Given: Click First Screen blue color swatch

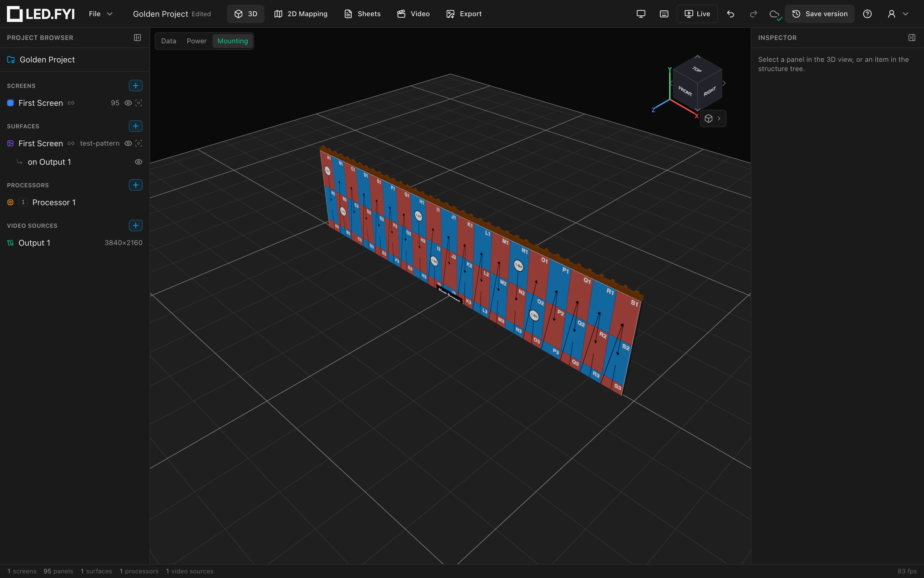Looking at the screenshot, I should click(11, 103).
